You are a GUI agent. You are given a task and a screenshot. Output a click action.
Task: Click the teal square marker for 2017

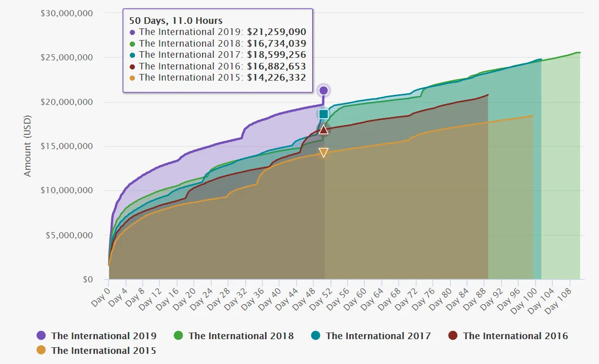323,114
